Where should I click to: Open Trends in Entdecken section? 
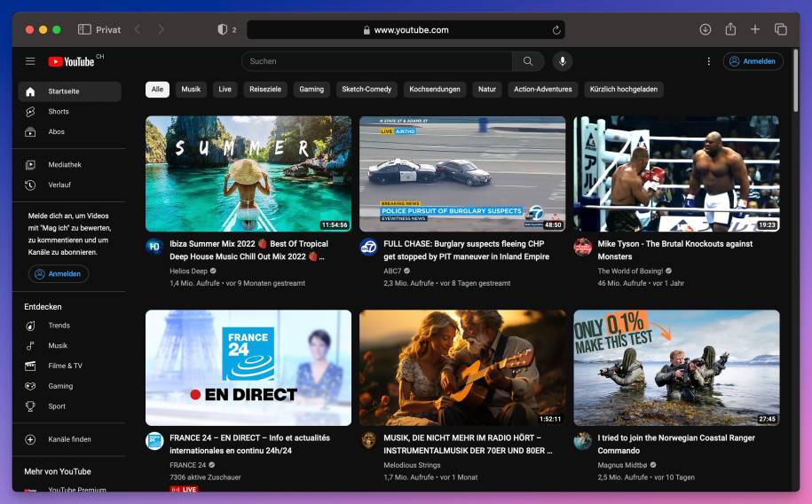[70, 326]
